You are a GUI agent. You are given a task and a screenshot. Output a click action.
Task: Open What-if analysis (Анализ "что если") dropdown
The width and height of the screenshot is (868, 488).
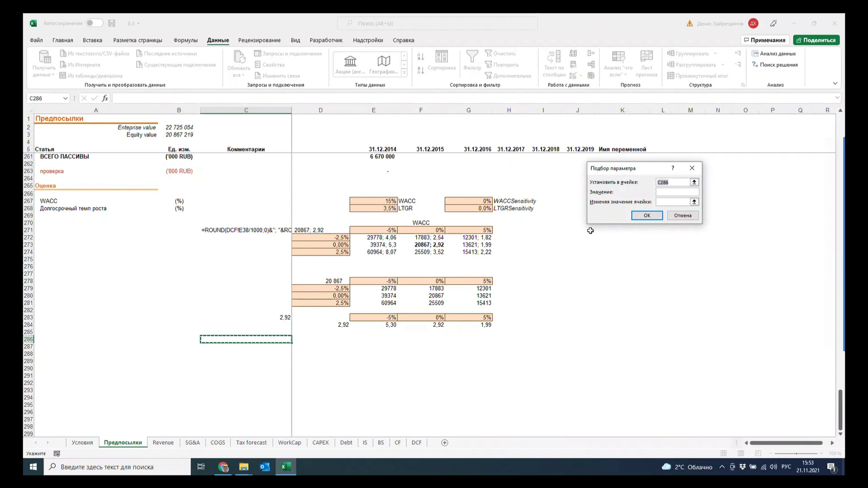point(618,64)
